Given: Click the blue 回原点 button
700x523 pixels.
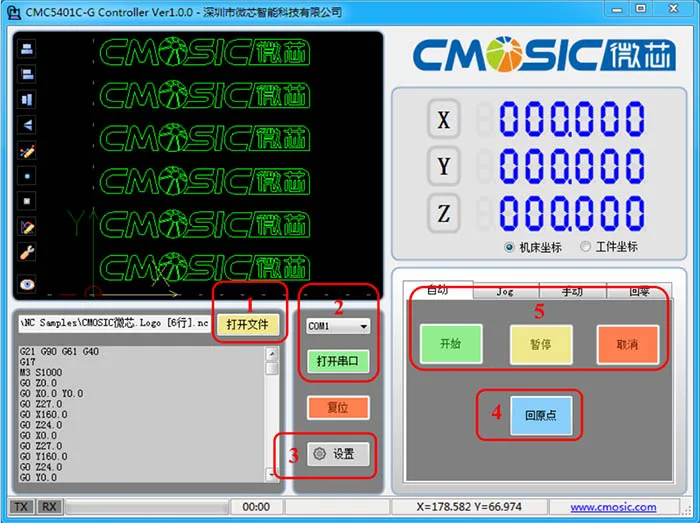Looking at the screenshot, I should (x=541, y=415).
